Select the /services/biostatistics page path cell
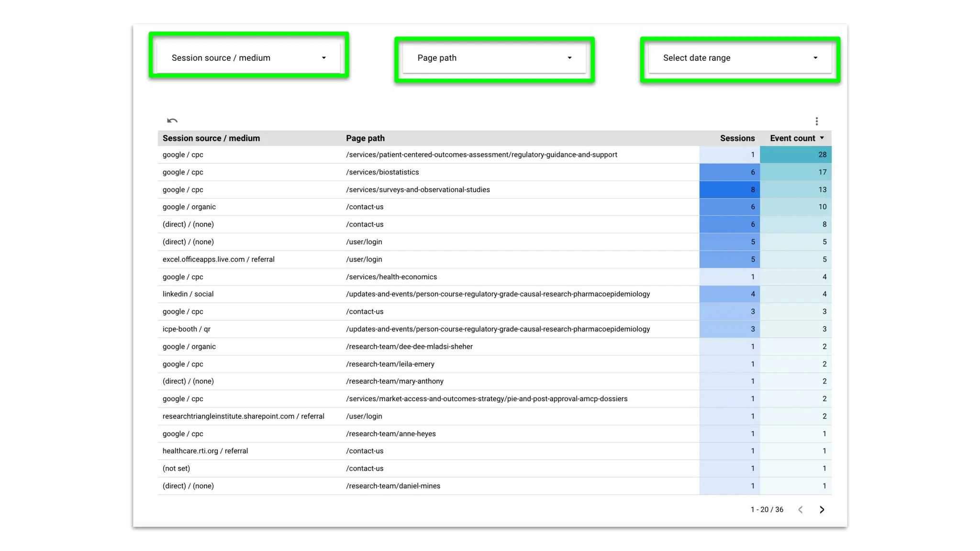This screenshot has width=980, height=551. tap(382, 172)
